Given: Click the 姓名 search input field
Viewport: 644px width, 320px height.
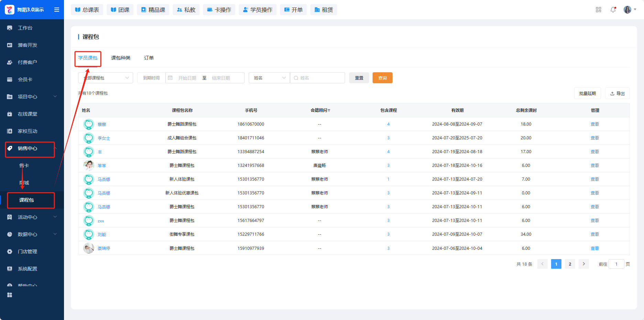Looking at the screenshot, I should [320, 78].
